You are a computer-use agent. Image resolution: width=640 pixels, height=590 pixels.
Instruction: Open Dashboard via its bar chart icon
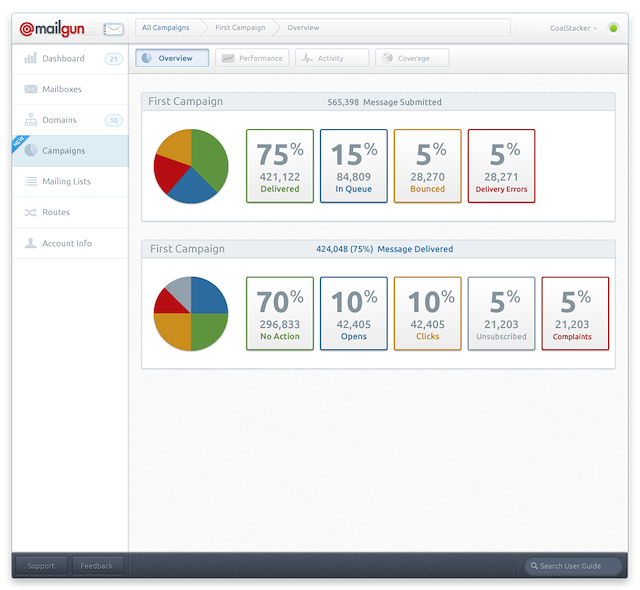click(30, 59)
